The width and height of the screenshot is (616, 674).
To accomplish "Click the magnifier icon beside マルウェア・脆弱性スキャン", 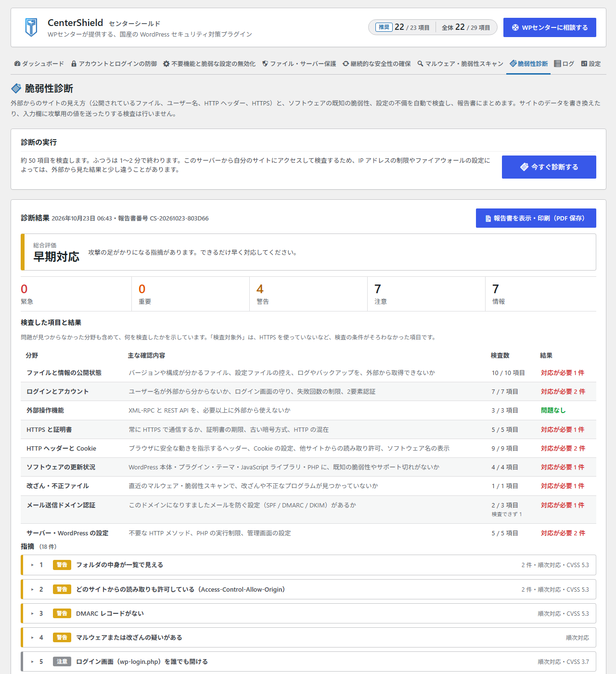I will 420,64.
